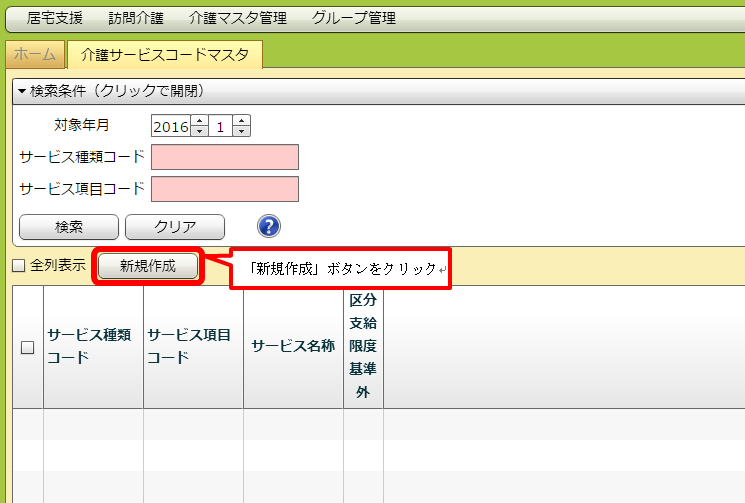Toggle the 全列表示 checkbox

pos(18,266)
